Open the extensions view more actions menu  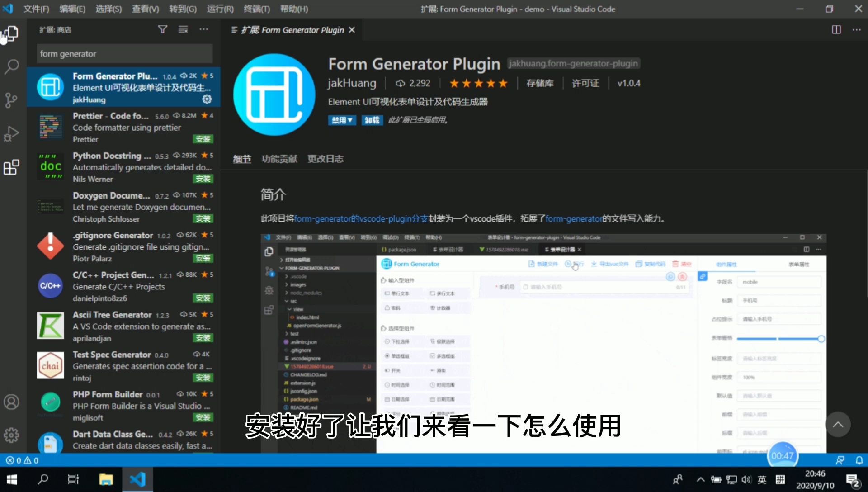coord(204,29)
